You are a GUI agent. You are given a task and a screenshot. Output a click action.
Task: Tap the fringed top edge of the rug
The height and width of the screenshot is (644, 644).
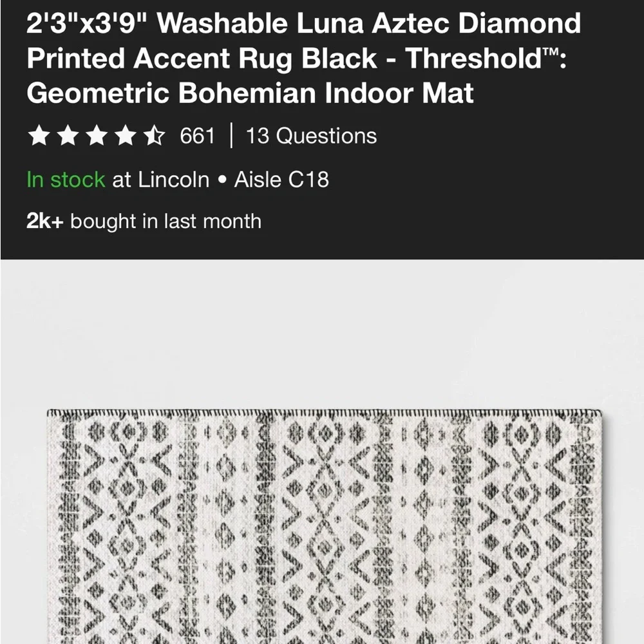324,414
